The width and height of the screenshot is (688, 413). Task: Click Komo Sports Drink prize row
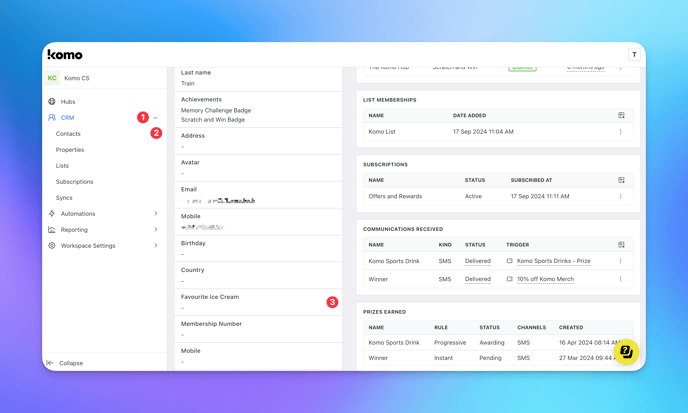click(498, 342)
